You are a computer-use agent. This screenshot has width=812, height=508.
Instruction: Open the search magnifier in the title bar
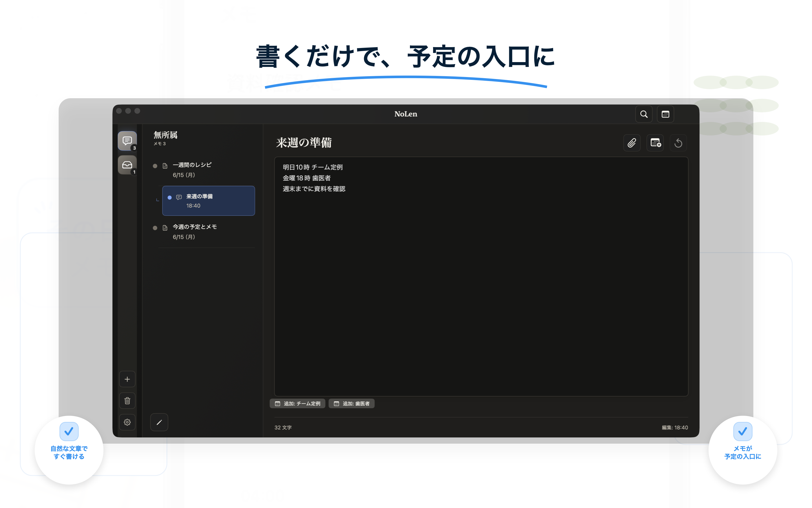point(644,114)
